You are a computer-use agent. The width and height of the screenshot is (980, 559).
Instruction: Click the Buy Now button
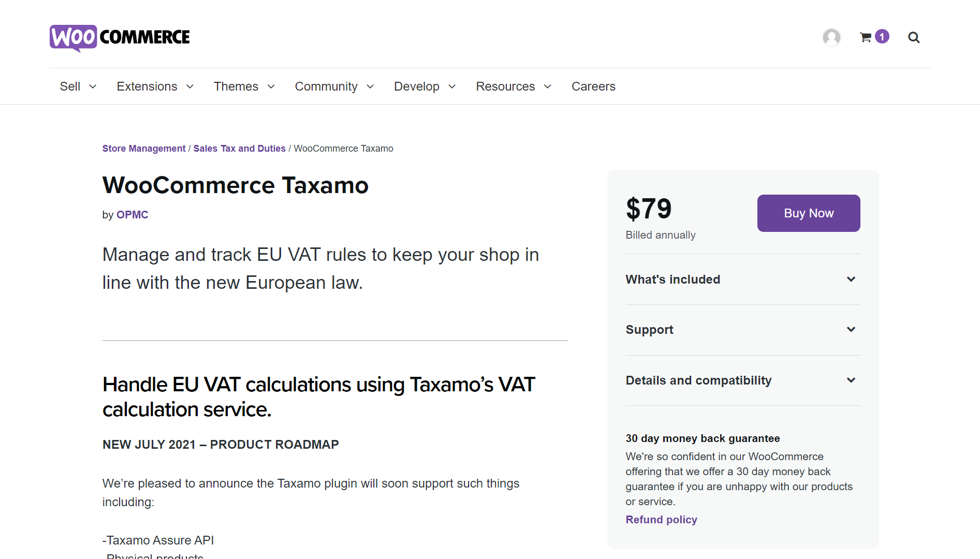click(x=809, y=213)
